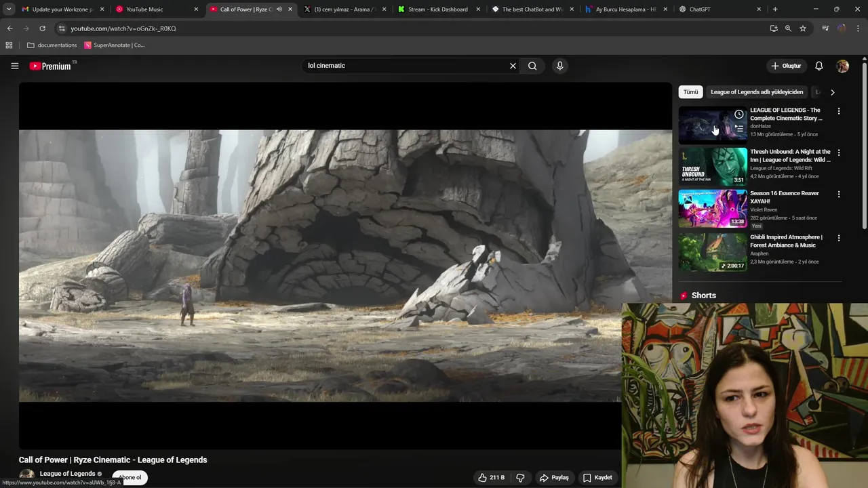Dislike the Ryze Cinematic video
The height and width of the screenshot is (488, 868).
(x=520, y=478)
